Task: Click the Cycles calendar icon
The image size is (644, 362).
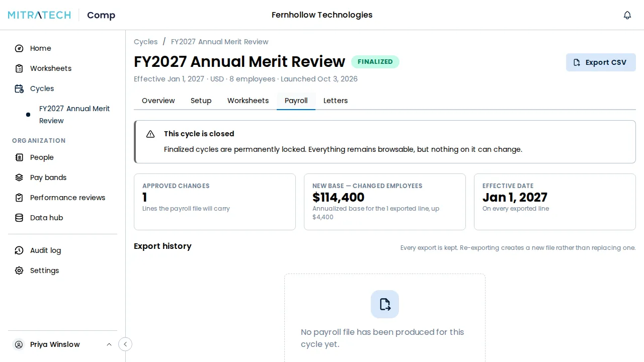Action: [19, 88]
